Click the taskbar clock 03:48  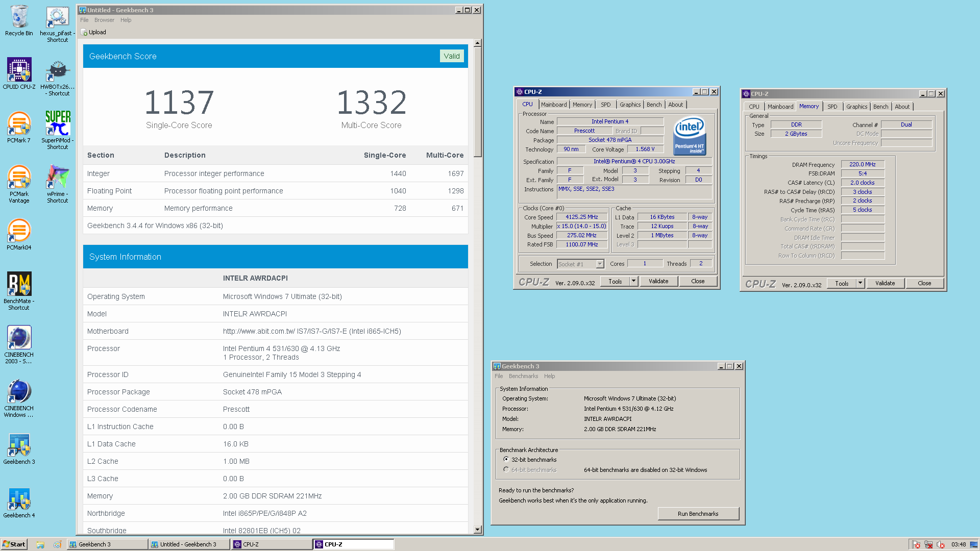pyautogui.click(x=959, y=544)
